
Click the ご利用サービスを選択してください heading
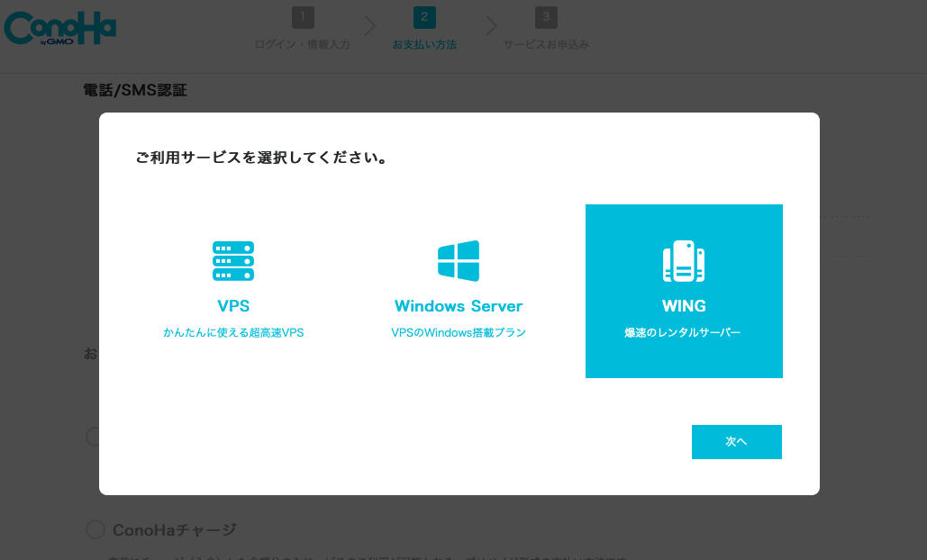tap(261, 158)
